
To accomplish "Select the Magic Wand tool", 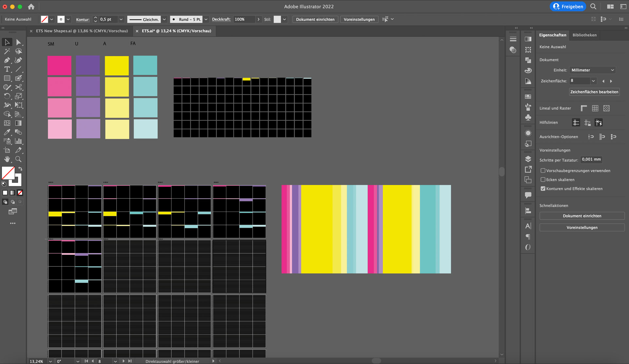I will [x=7, y=51].
